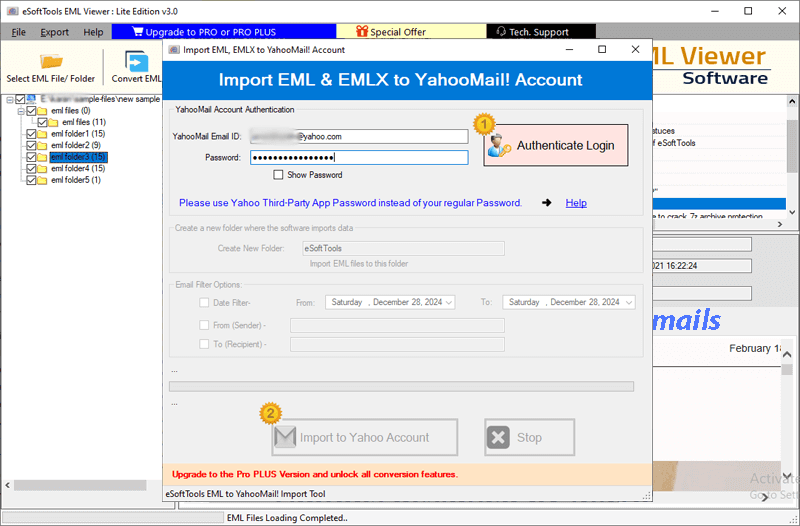Click the tree panel scroll left arrow
Viewport: 800px width, 526px height.
point(7,485)
